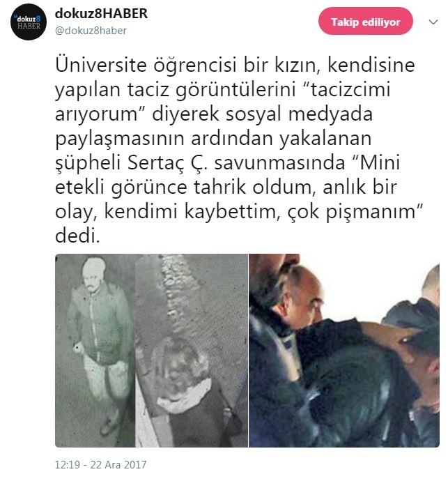Viewport: 448px width, 481px height.
Task: Open the dokuz8HABER display name link
Action: 101,13
